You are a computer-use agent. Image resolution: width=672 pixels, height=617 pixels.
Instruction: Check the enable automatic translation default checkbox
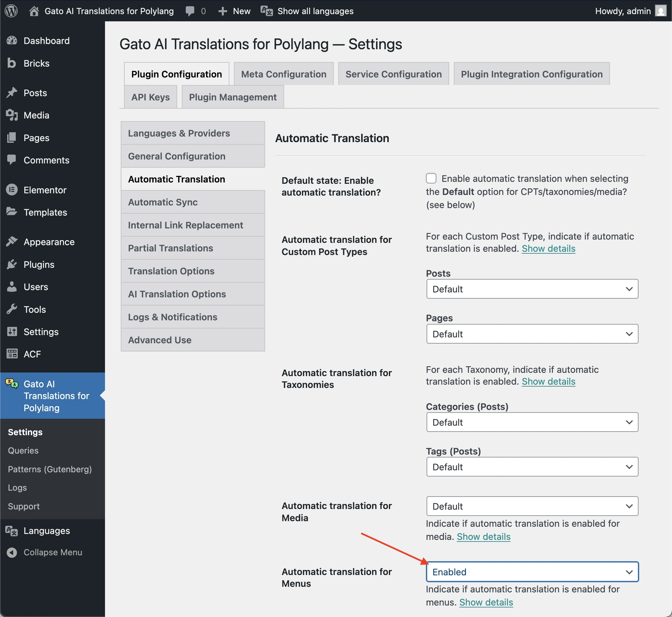431,178
